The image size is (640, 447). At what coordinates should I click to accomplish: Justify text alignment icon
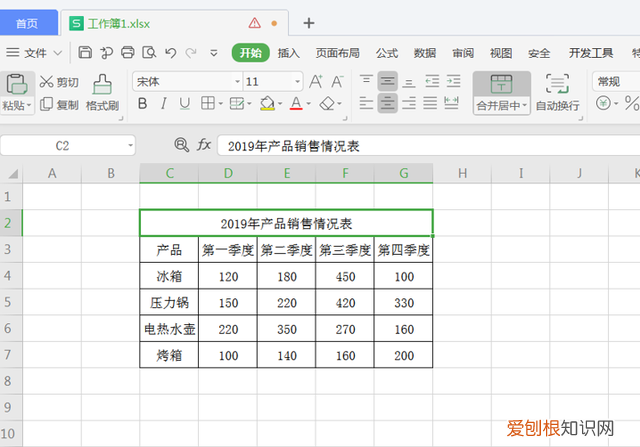coord(430,103)
